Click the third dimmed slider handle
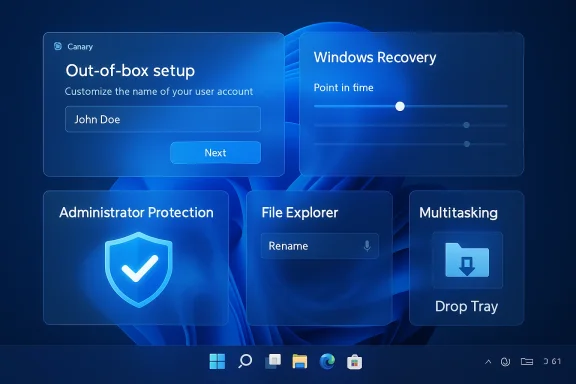Screen dimensions: 576x384 467,144
